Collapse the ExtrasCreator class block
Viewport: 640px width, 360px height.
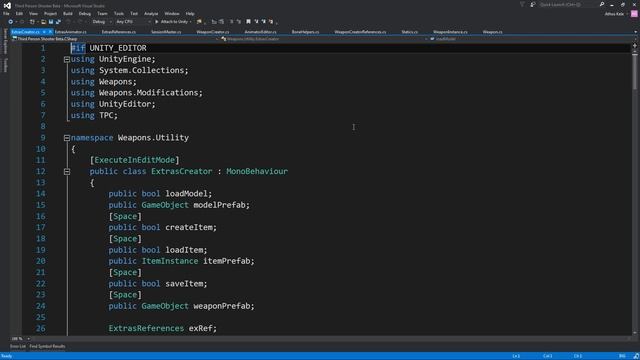(x=67, y=172)
